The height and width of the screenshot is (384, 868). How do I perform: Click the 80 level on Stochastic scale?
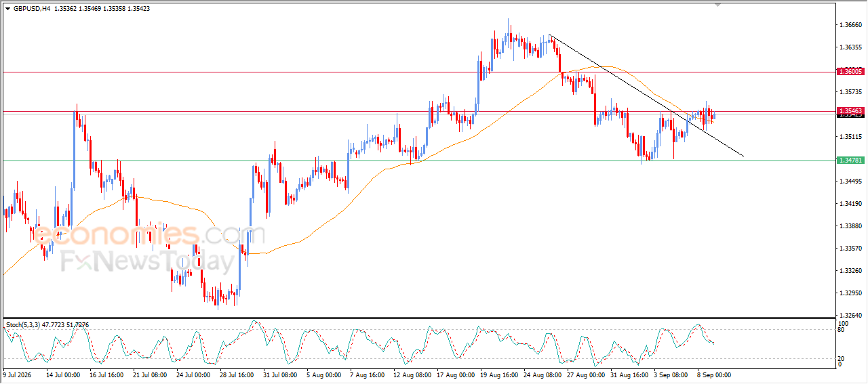(842, 330)
